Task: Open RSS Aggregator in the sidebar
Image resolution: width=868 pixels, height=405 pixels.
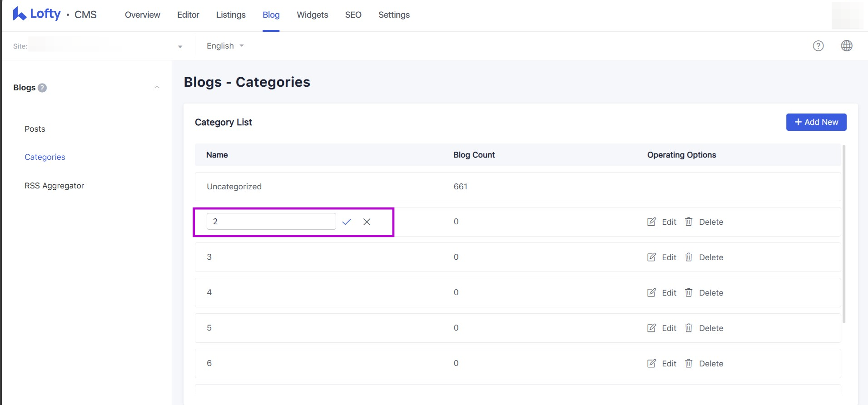Action: tap(54, 186)
